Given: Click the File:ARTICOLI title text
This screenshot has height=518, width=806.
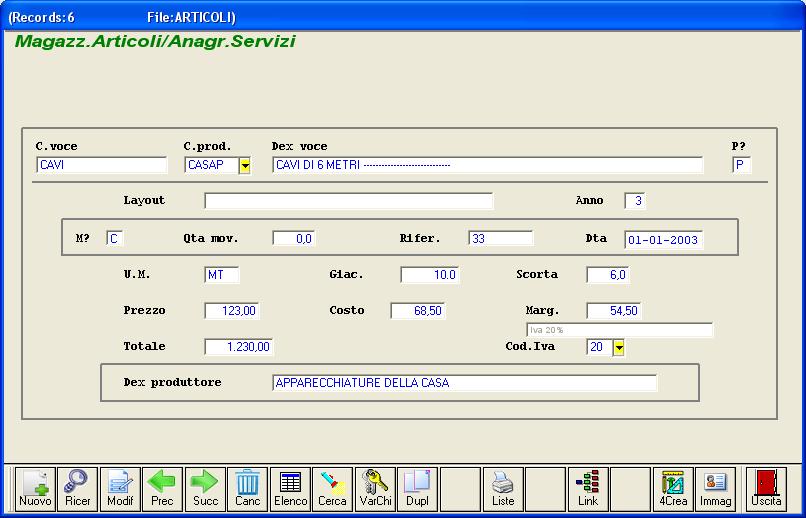Looking at the screenshot, I should 191,17.
